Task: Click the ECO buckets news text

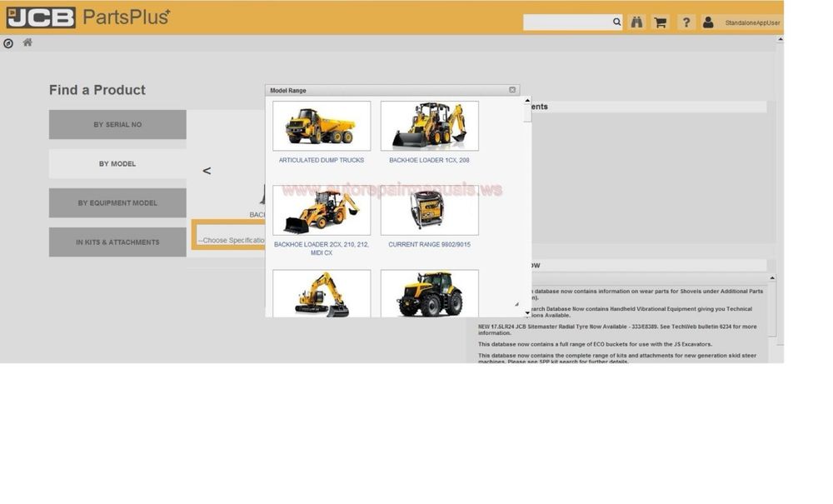Action: [x=595, y=344]
